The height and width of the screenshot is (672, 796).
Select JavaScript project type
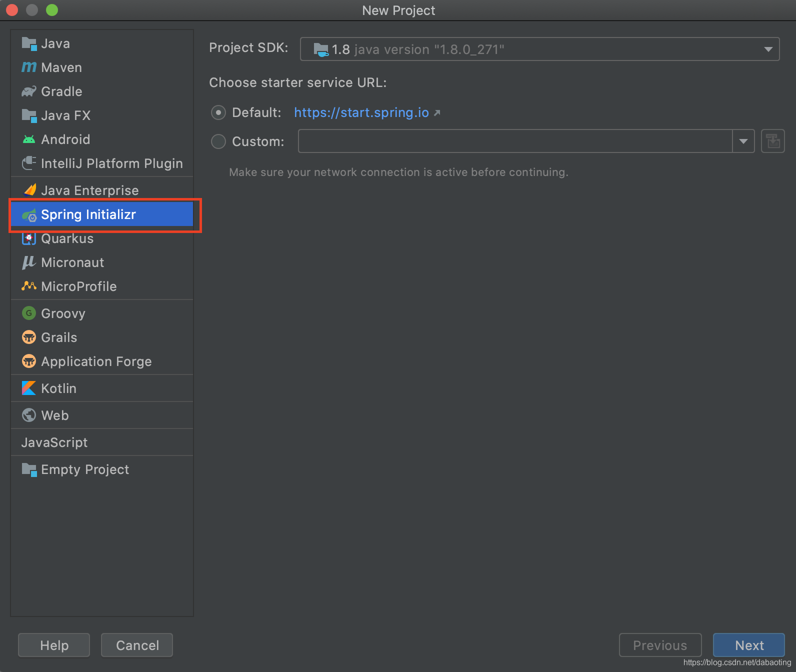tap(54, 442)
